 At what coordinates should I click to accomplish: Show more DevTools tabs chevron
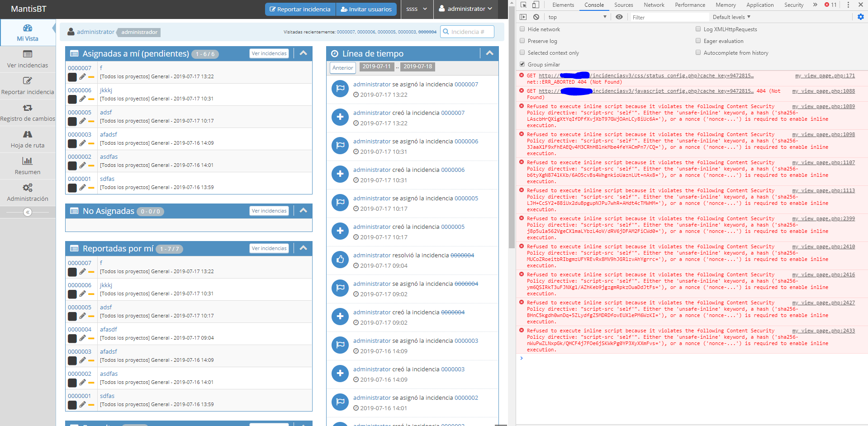point(815,5)
